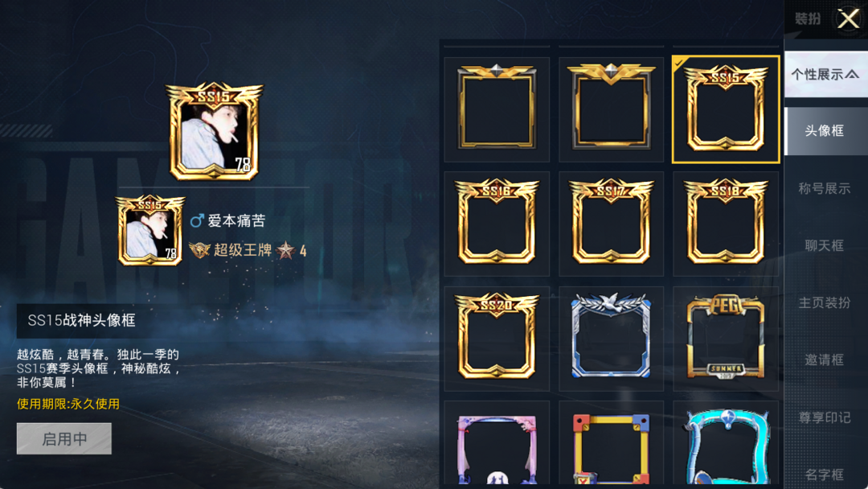Select the SS16 gold avatar frame
868x489 pixels.
coord(497,223)
